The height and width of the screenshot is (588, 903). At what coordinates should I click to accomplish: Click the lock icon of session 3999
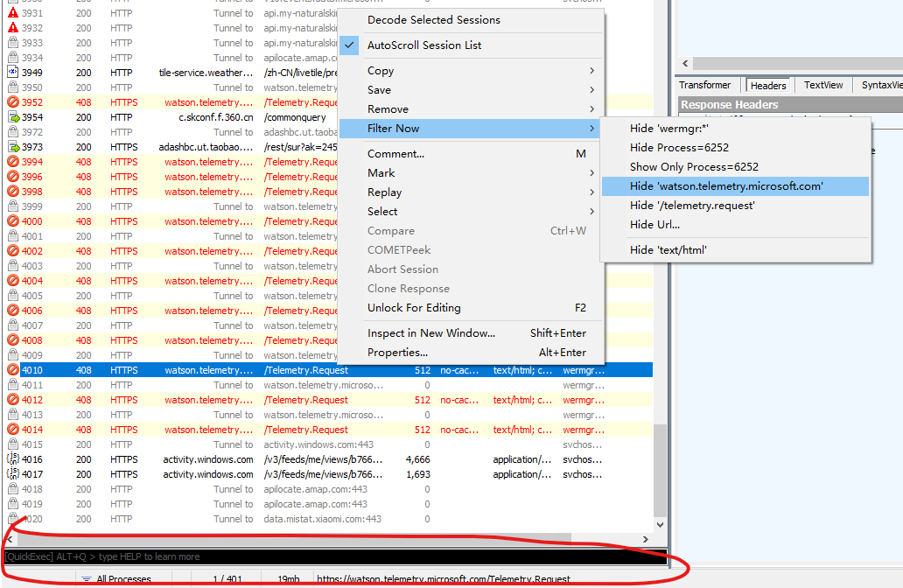point(12,206)
